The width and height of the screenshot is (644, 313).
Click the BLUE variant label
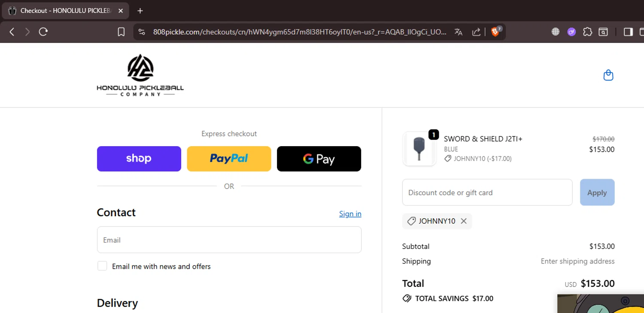pyautogui.click(x=451, y=149)
